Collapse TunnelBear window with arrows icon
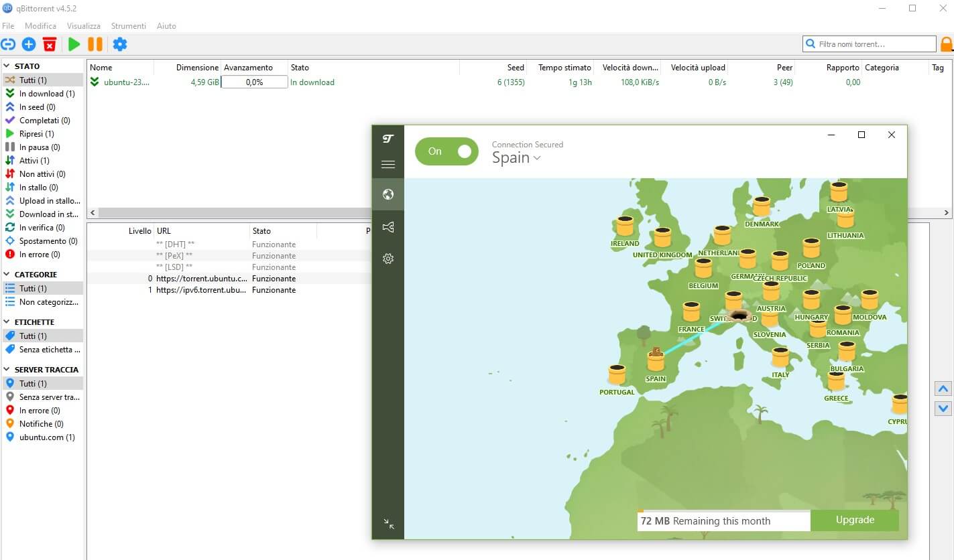The height and width of the screenshot is (560, 954). pyautogui.click(x=388, y=524)
